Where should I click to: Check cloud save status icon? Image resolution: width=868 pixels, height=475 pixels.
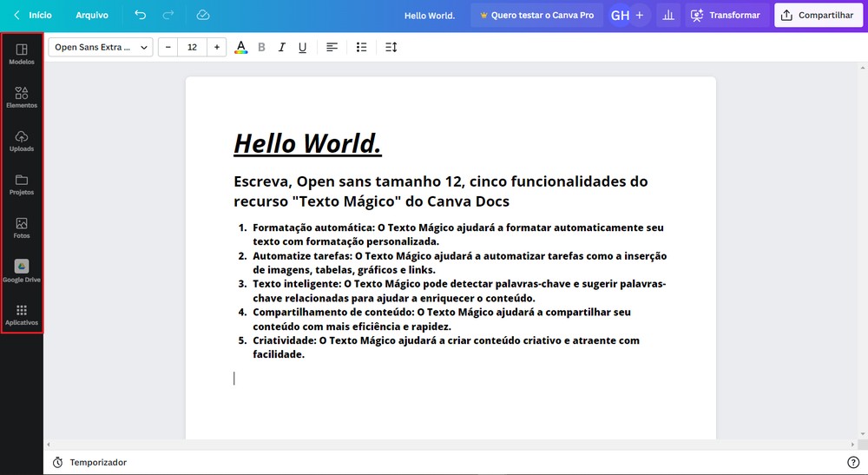point(203,15)
